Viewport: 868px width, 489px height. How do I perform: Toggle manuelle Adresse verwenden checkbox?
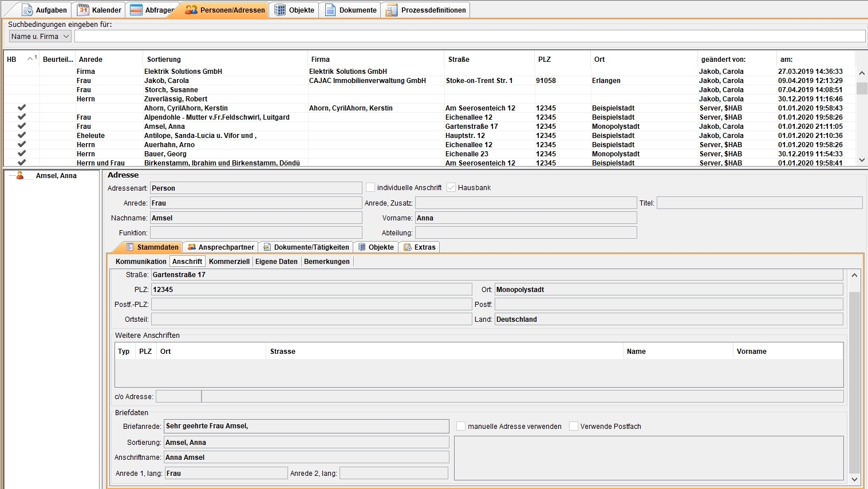461,427
